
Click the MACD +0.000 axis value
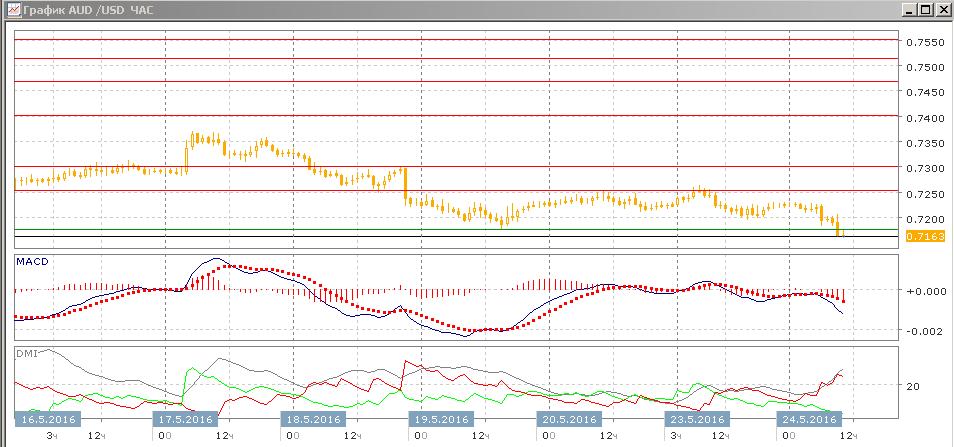point(926,291)
